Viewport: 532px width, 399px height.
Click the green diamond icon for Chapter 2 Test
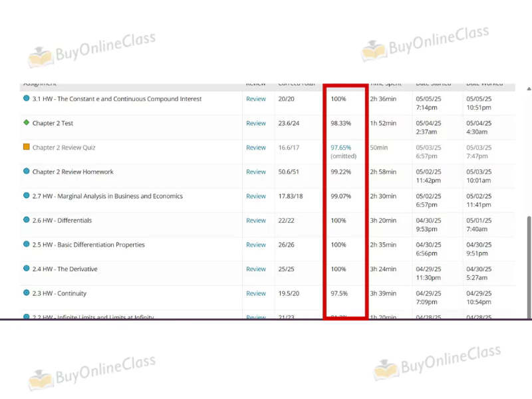27,123
